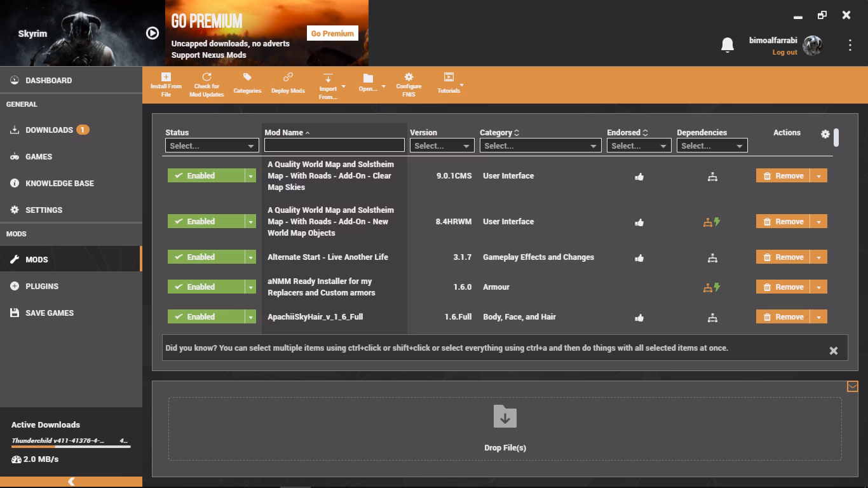Viewport: 868px width, 488px height.
Task: Click endorse icon for New World Map Objects
Action: (639, 222)
